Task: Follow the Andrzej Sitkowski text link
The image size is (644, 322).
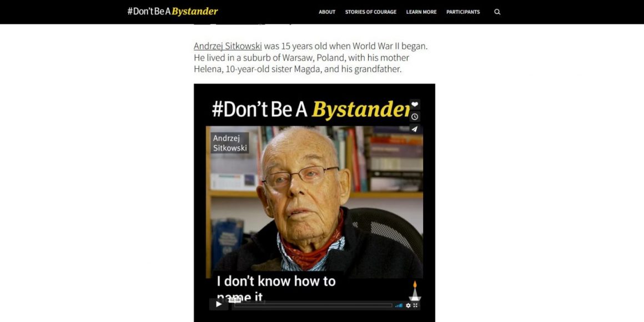Action: [x=228, y=46]
